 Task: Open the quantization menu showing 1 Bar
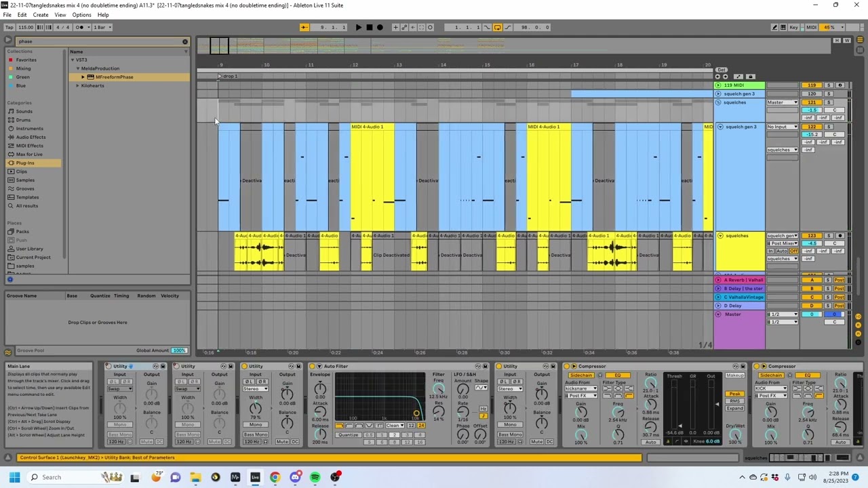coord(102,27)
